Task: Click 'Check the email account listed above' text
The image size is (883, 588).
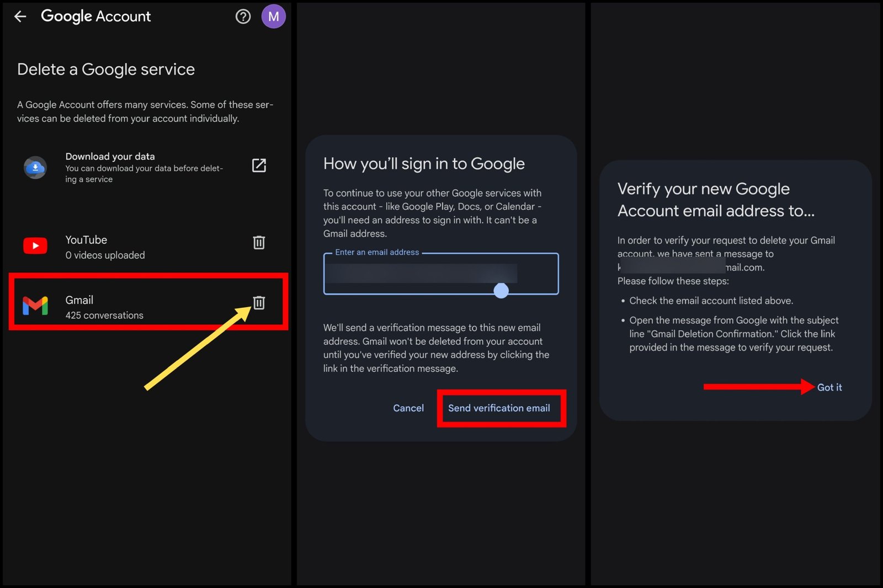Action: click(x=711, y=301)
